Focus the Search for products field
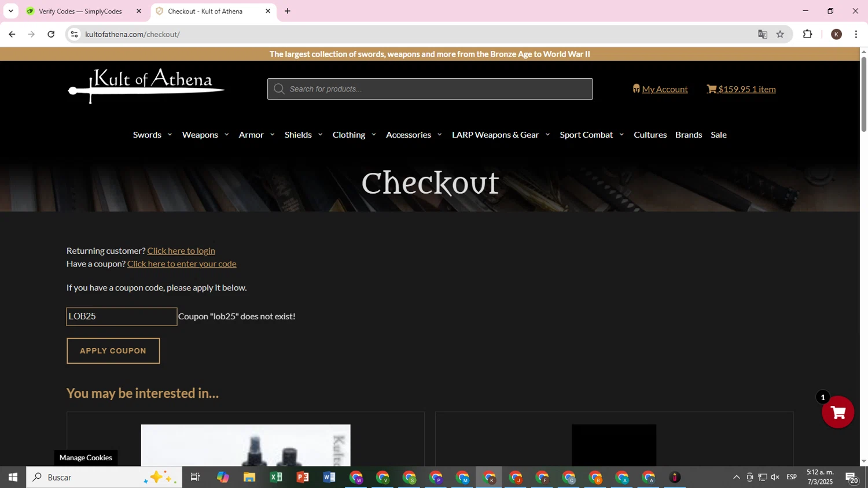The width and height of the screenshot is (868, 488). [x=430, y=89]
